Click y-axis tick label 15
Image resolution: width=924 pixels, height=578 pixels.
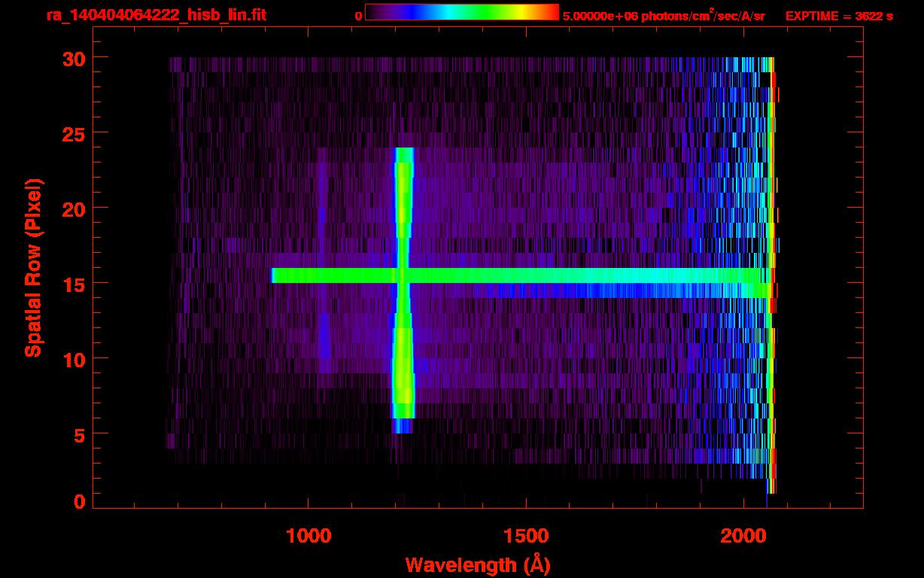click(74, 284)
